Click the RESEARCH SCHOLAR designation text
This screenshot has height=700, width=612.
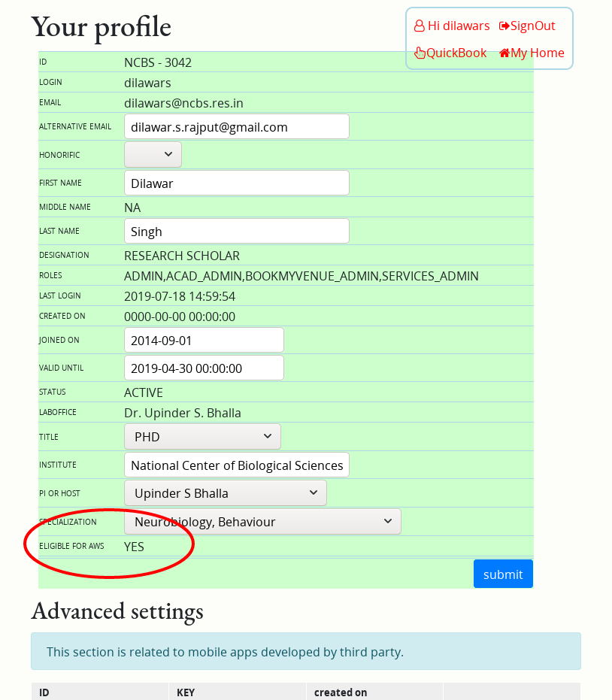pos(182,256)
